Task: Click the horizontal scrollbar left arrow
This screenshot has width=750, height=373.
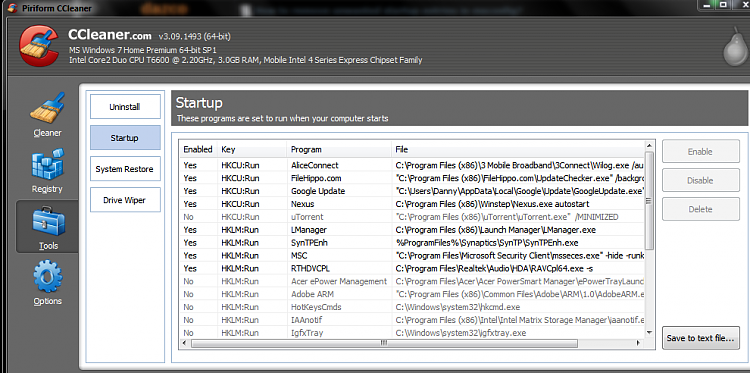Action: 185,343
